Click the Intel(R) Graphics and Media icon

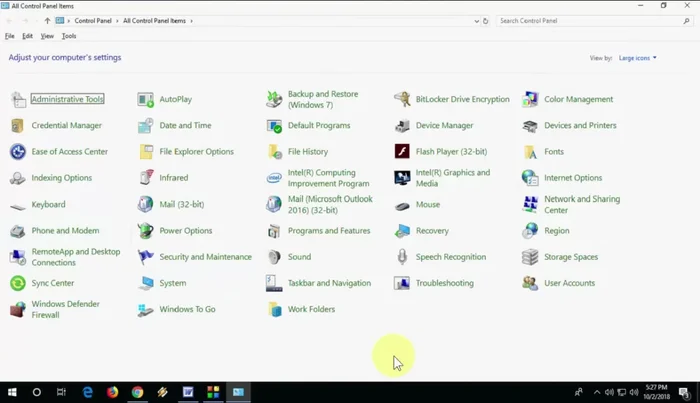(402, 178)
